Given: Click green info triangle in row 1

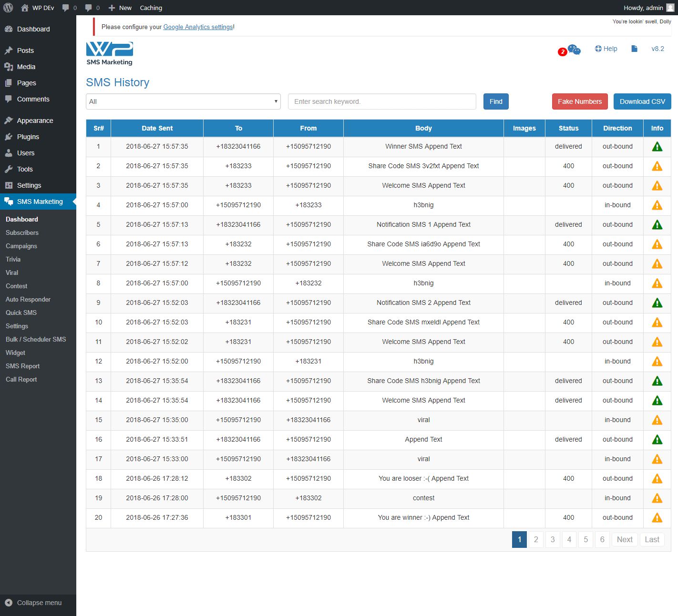Looking at the screenshot, I should [657, 147].
